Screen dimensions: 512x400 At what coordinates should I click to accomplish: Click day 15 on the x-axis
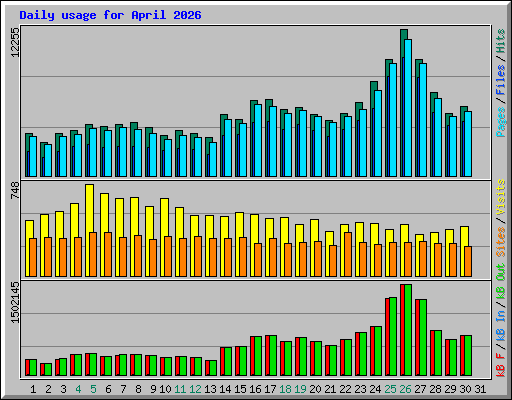[240, 389]
